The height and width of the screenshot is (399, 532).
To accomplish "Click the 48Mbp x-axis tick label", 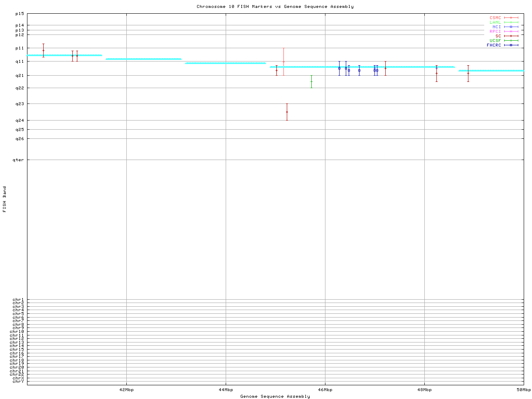I will click(424, 390).
